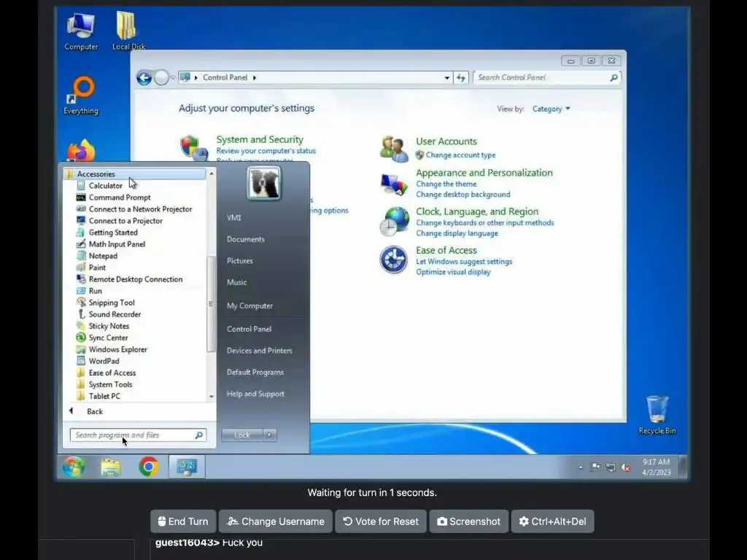Screen dimensions: 747x560
Task: Open the shutdown options arrow next to Lock
Action: (270, 435)
